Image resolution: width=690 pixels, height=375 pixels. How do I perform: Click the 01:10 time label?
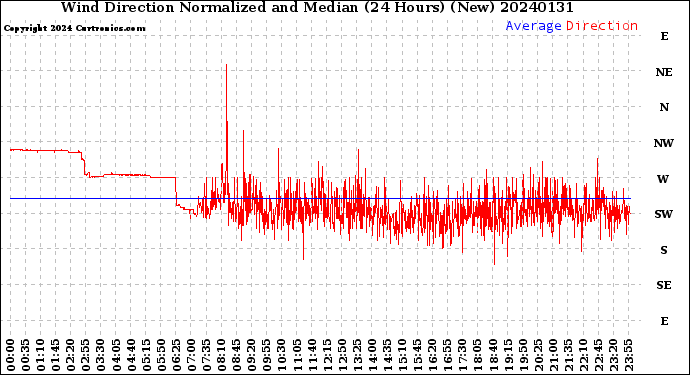coord(40,355)
